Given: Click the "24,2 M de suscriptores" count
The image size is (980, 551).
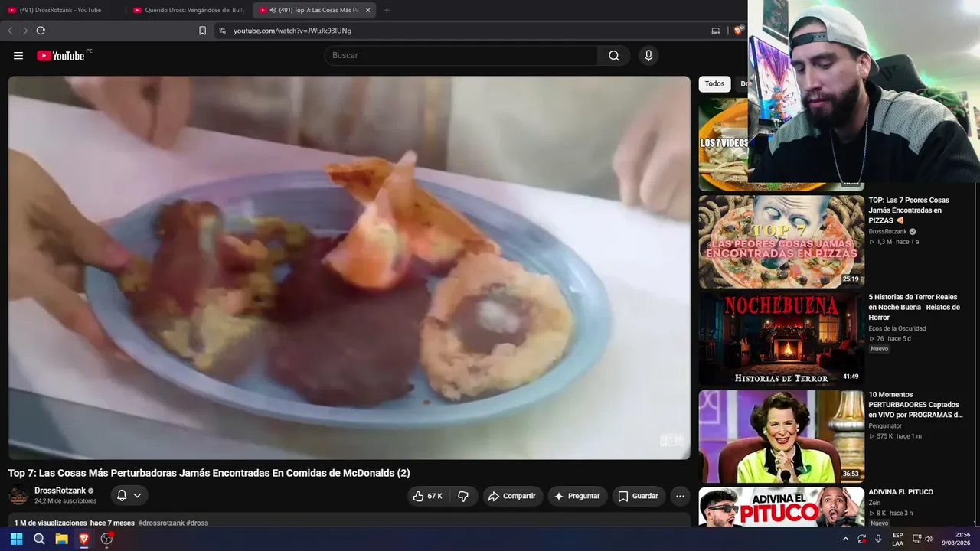Looking at the screenshot, I should (x=65, y=501).
